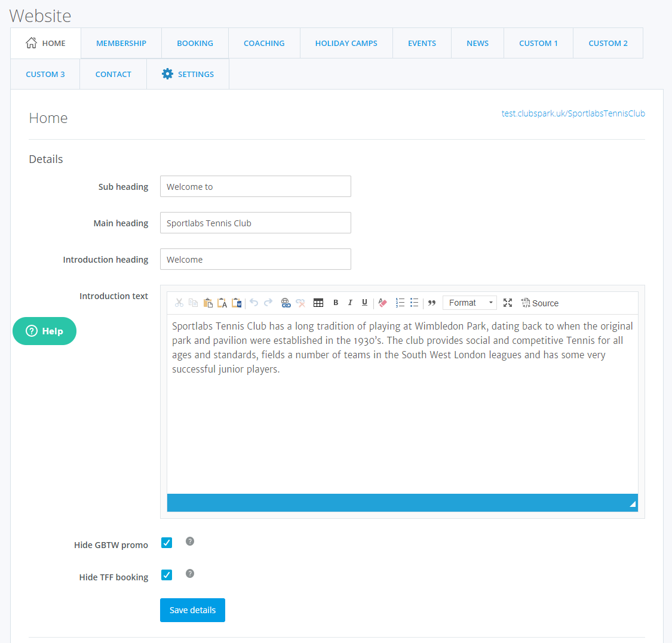
Task: Click the Remove Format eraser icon
Action: tap(383, 303)
